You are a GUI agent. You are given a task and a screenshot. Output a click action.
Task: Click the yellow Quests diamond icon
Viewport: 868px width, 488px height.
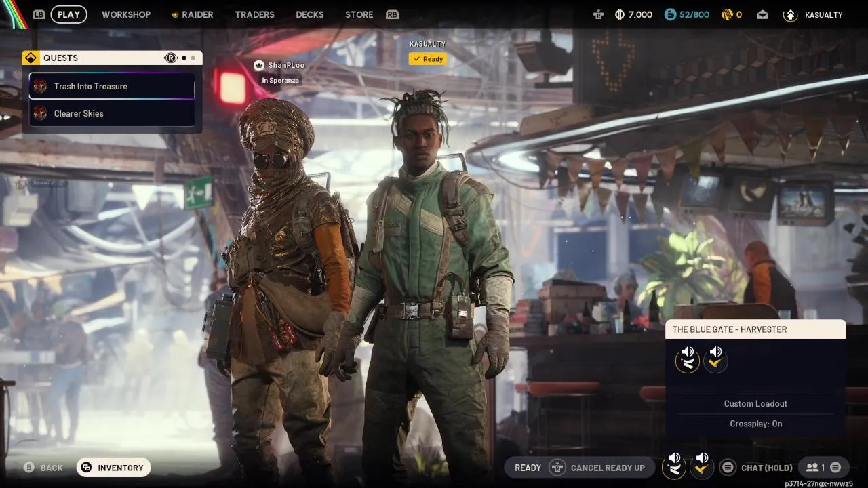coord(30,58)
